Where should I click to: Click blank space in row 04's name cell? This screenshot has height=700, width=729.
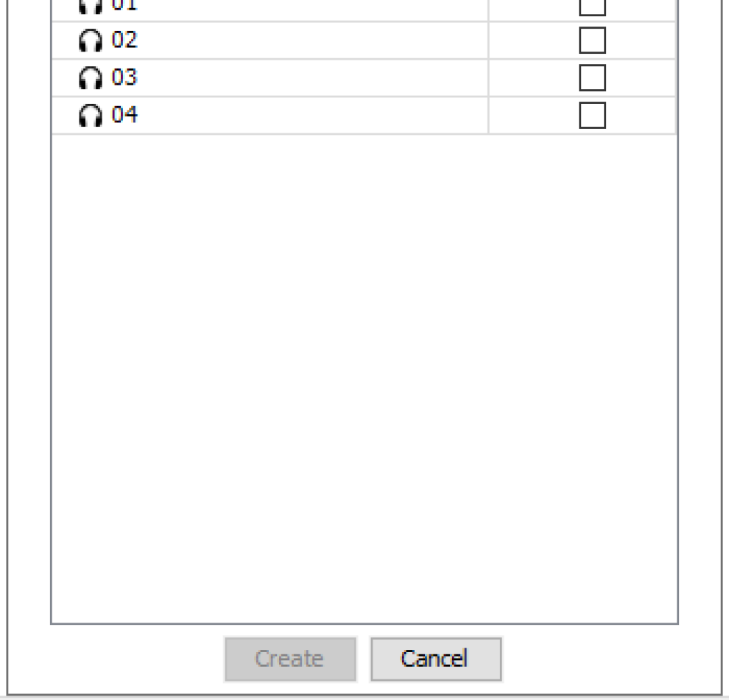click(x=309, y=116)
